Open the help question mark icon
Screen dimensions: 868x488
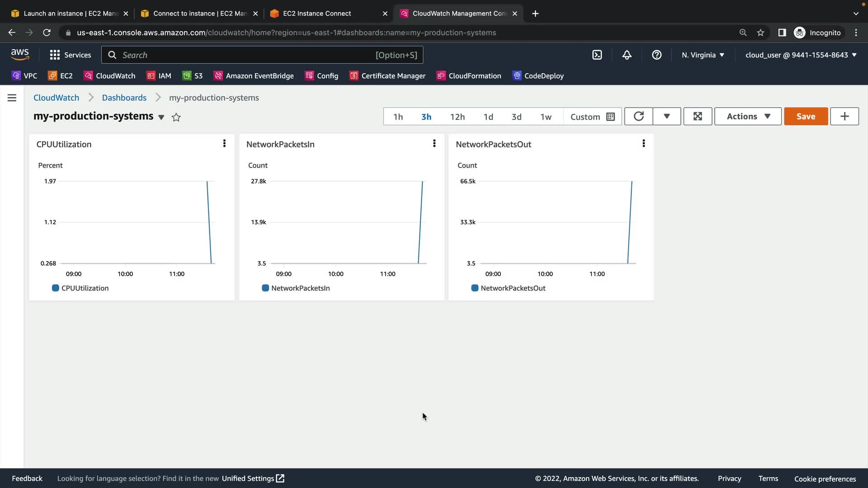point(656,55)
